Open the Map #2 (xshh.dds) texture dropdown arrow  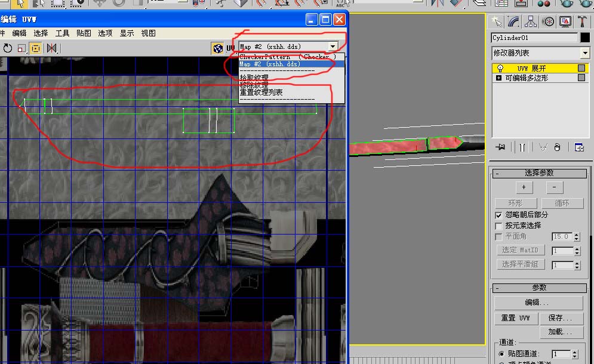333,46
